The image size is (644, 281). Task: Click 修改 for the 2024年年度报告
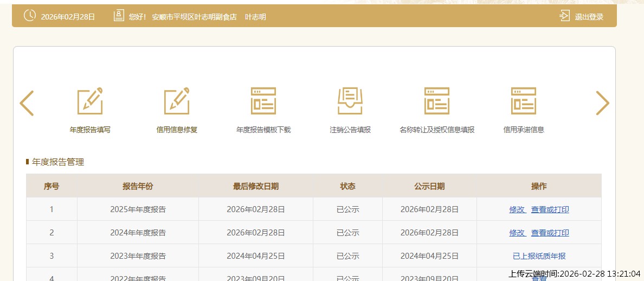click(517, 233)
